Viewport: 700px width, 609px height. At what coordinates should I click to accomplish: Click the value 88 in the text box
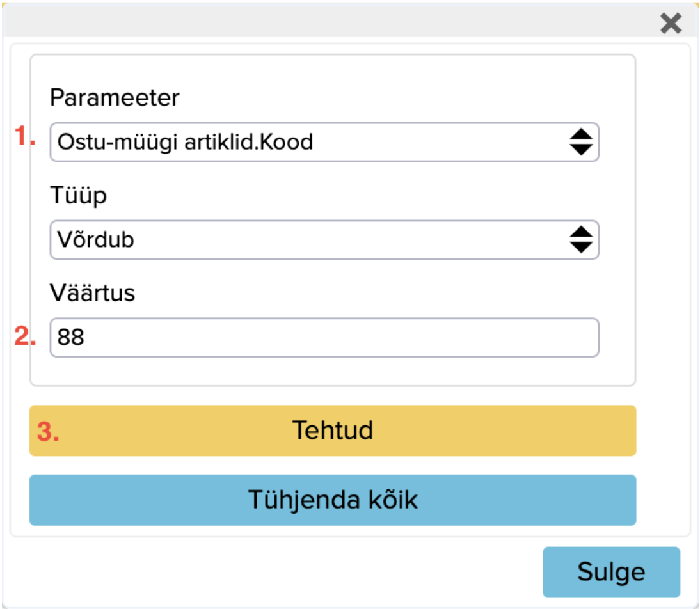click(70, 338)
